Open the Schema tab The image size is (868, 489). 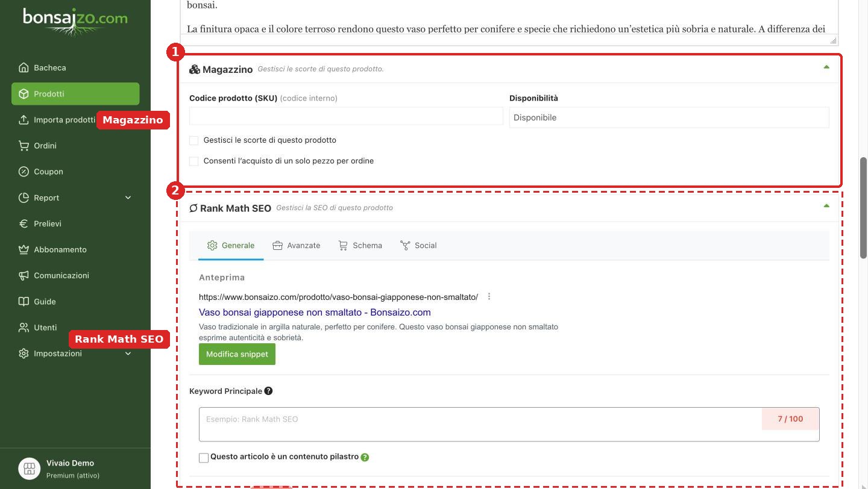pyautogui.click(x=360, y=246)
